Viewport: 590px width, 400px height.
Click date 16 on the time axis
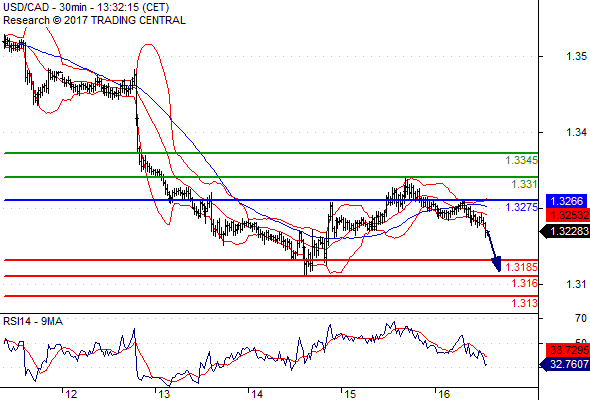pos(444,394)
